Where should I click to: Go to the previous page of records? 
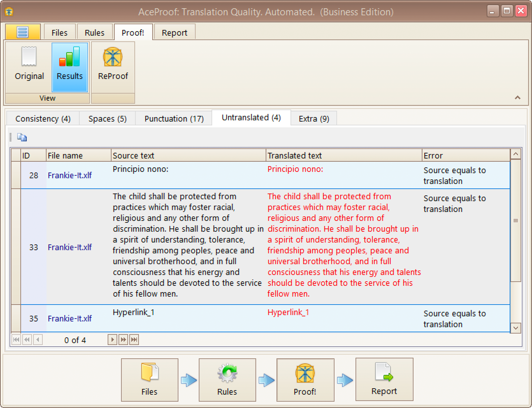pos(27,340)
